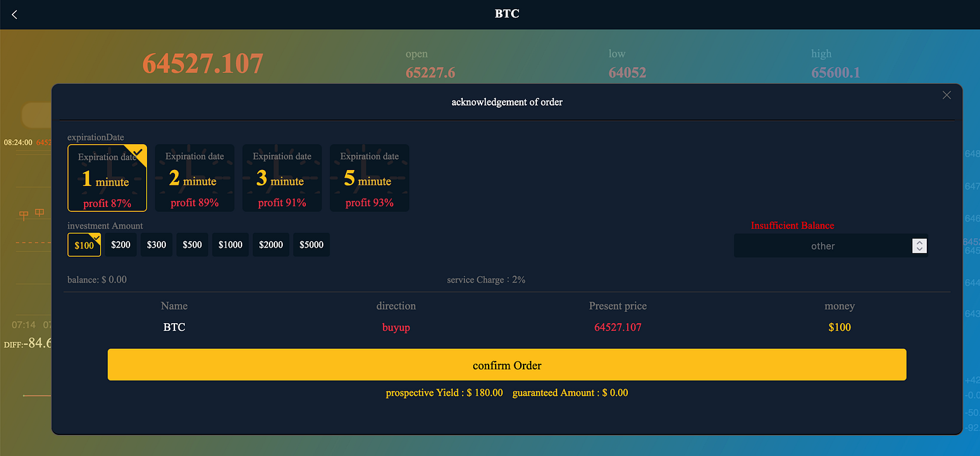Click the acknowledgement of order heading
980x456 pixels.
click(x=507, y=102)
